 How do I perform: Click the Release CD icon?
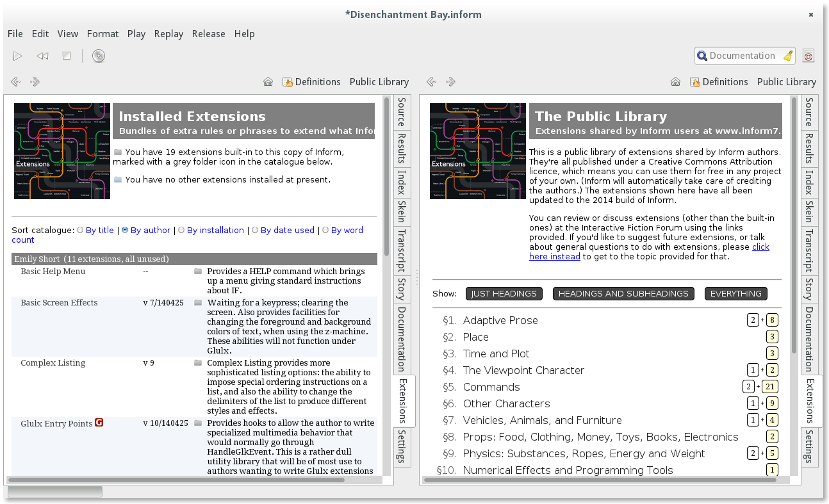[98, 56]
